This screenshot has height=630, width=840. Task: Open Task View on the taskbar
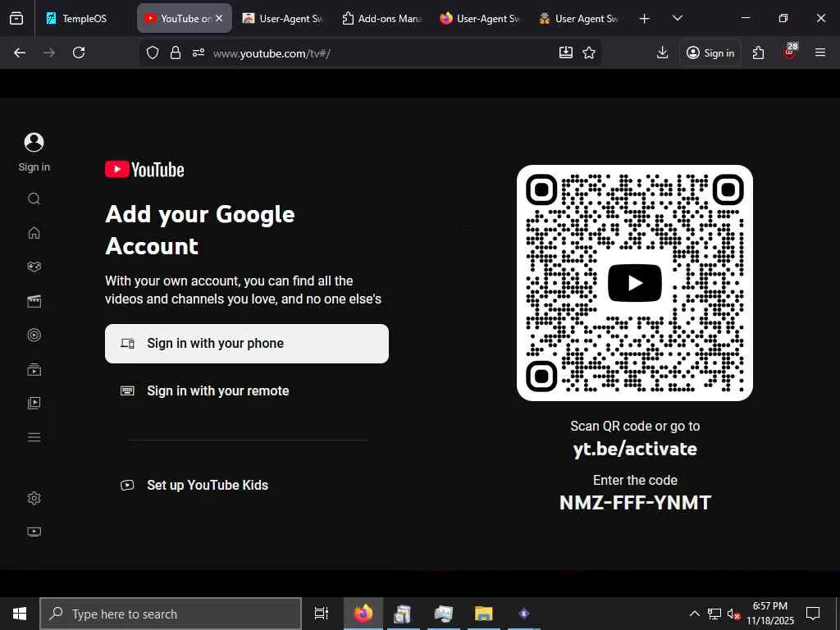tap(322, 614)
